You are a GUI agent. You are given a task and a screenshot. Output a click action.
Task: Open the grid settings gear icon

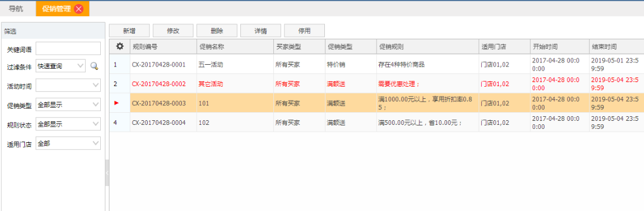(x=119, y=46)
